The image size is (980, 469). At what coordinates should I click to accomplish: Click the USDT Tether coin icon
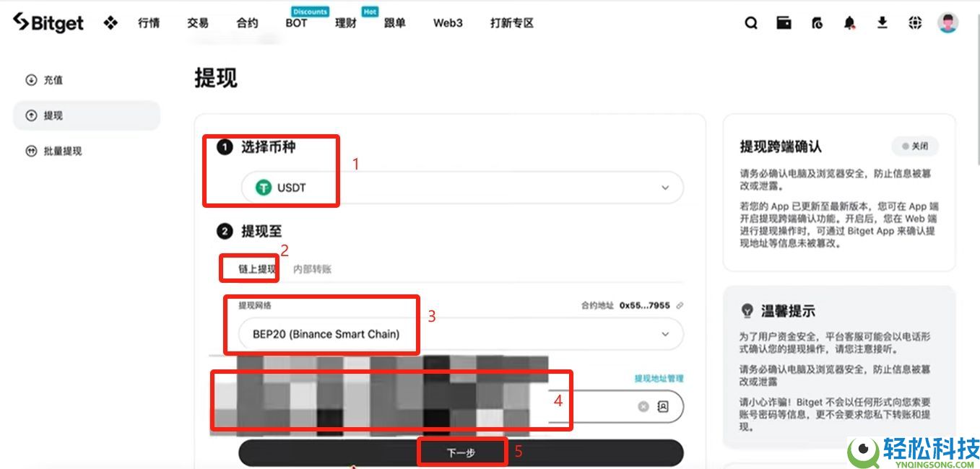click(264, 188)
